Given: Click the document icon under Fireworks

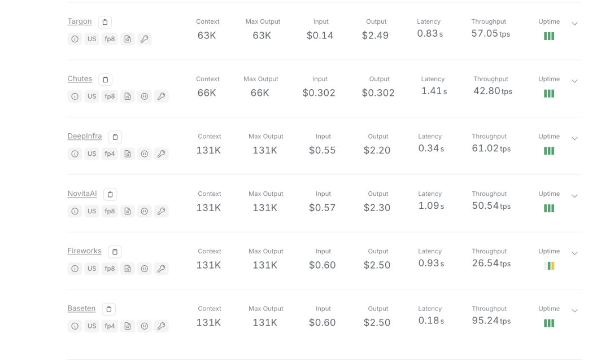Looking at the screenshot, I should (128, 269).
